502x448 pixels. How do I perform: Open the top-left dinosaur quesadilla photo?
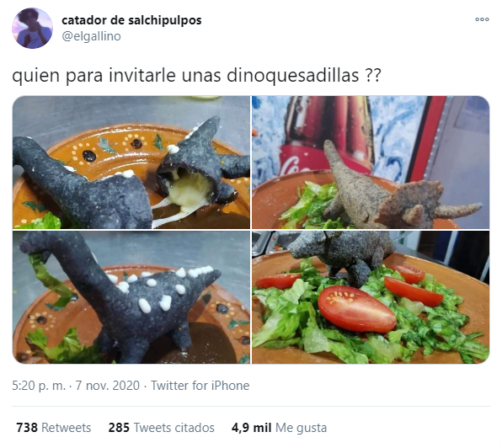click(x=131, y=163)
